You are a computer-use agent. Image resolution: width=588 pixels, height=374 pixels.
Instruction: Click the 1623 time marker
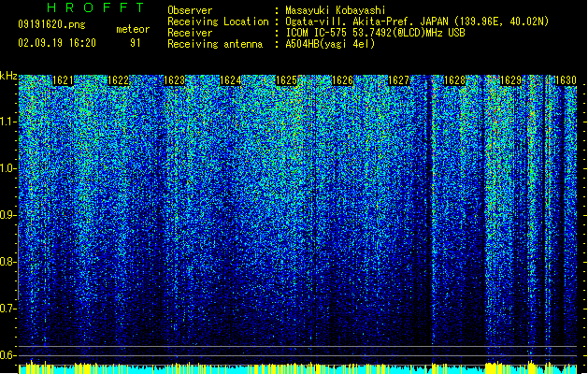175,80
